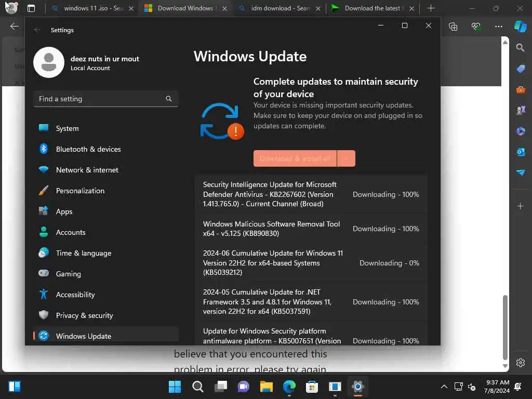Viewport: 532px width, 399px height.
Task: Open Task View on taskbar
Action: (x=220, y=387)
